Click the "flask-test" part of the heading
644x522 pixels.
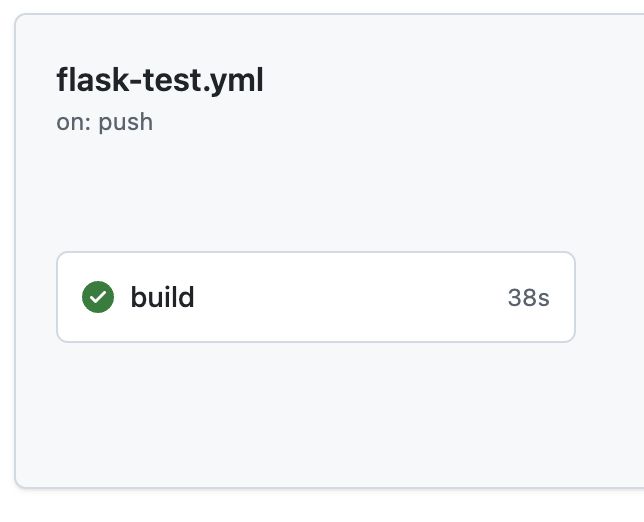tap(130, 81)
